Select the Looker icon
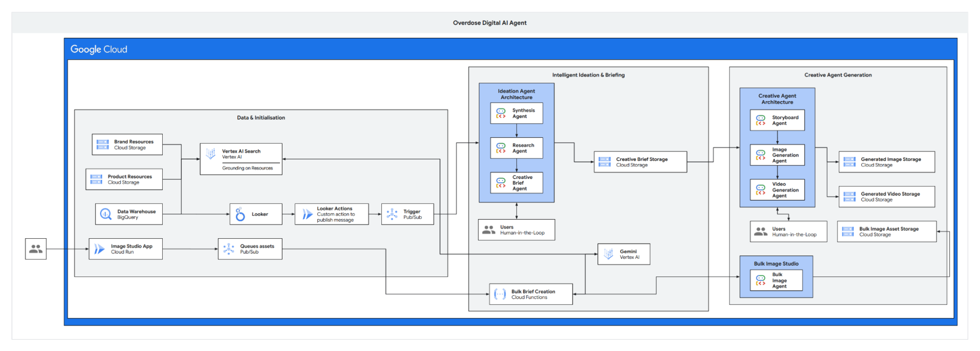 pyautogui.click(x=240, y=214)
